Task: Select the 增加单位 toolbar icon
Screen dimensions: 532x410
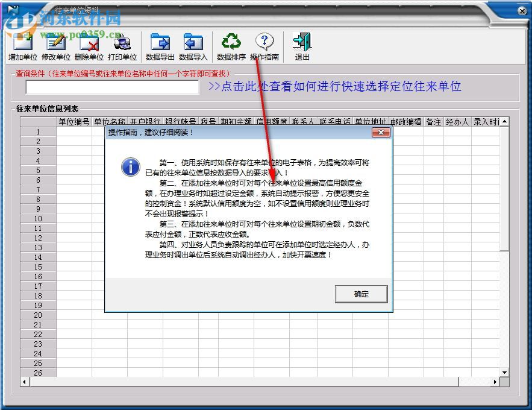Action: tap(22, 45)
